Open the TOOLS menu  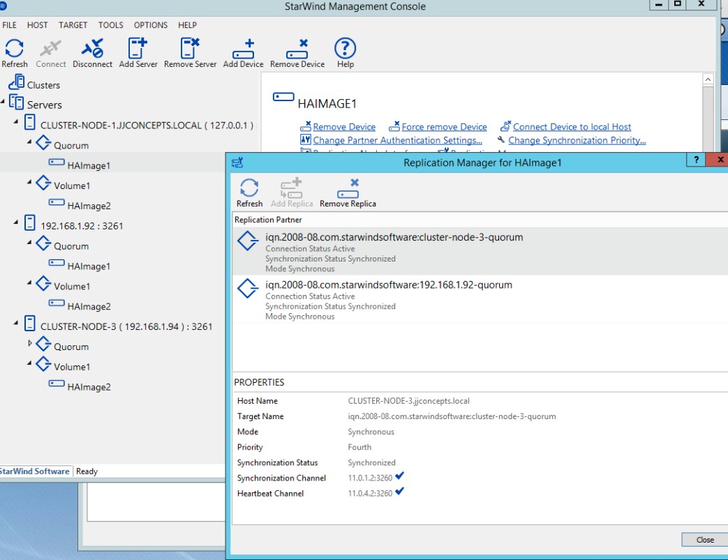tap(110, 25)
